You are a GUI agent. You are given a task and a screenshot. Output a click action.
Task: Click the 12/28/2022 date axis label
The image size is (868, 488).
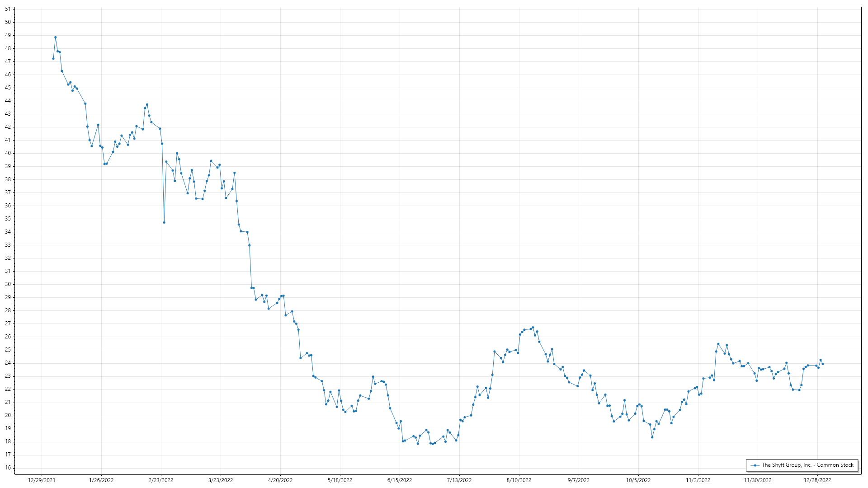click(817, 480)
